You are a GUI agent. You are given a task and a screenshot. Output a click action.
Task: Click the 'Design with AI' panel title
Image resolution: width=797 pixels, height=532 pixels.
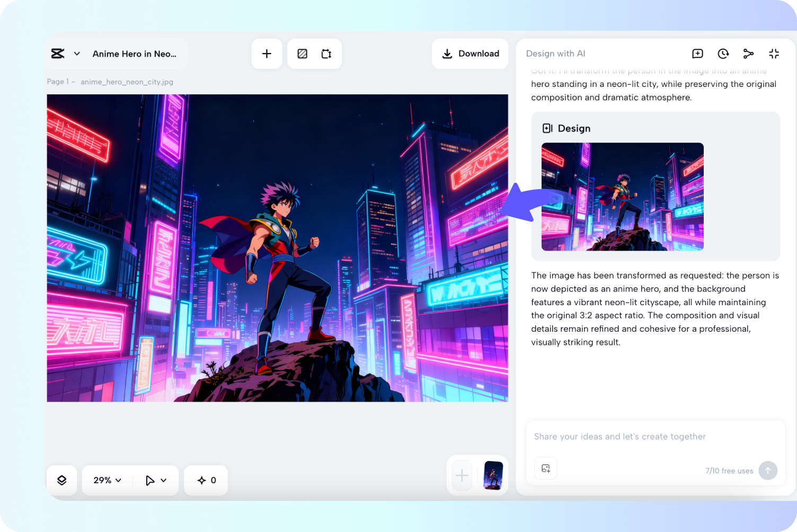(556, 54)
